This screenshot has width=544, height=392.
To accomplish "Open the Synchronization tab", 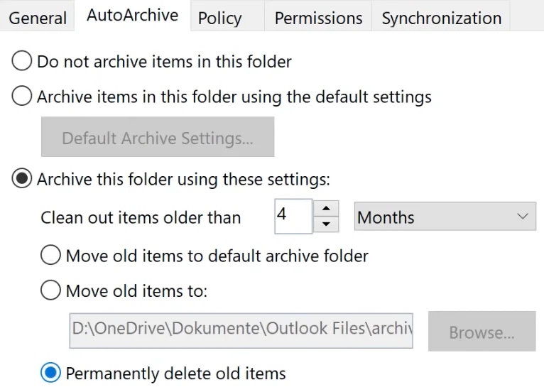I will click(441, 18).
